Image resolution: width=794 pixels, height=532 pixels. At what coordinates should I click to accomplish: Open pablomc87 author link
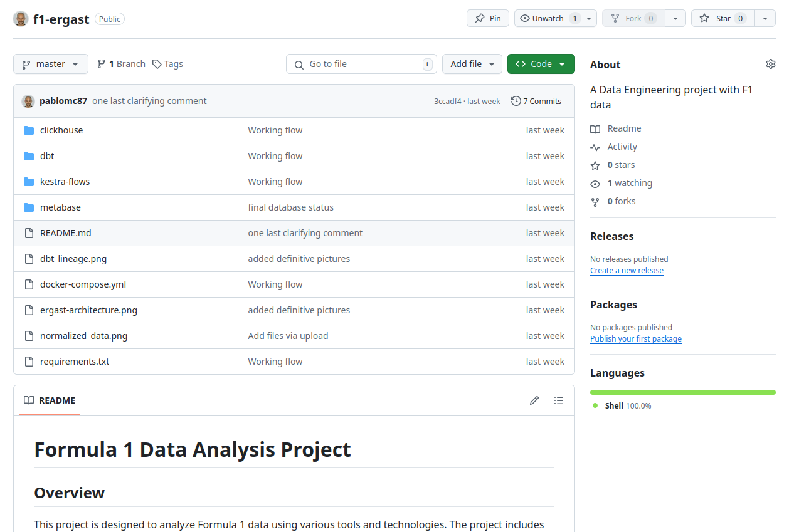[63, 101]
